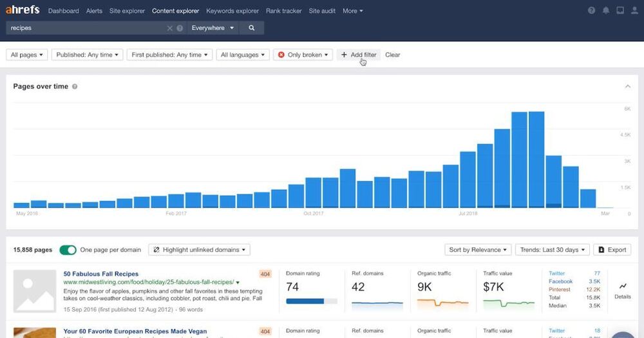Open user account icon
644x338 pixels.
635,11
